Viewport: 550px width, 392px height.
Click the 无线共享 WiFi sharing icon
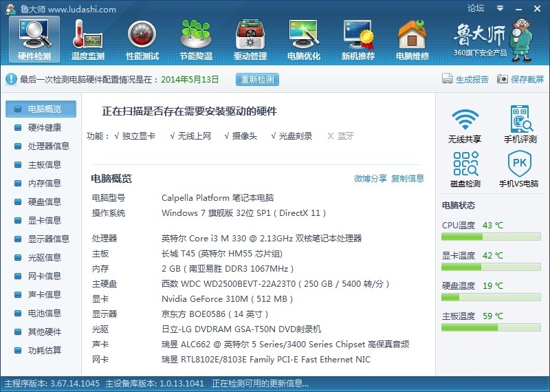click(x=465, y=120)
